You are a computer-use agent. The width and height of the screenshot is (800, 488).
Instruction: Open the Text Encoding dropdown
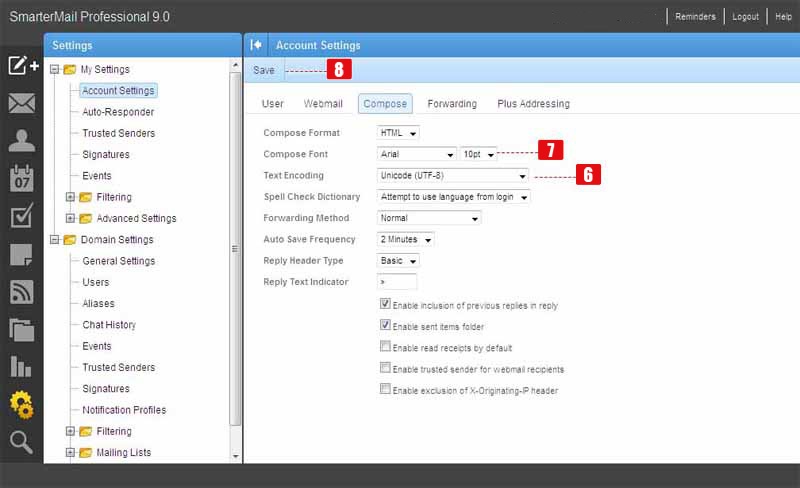point(453,175)
